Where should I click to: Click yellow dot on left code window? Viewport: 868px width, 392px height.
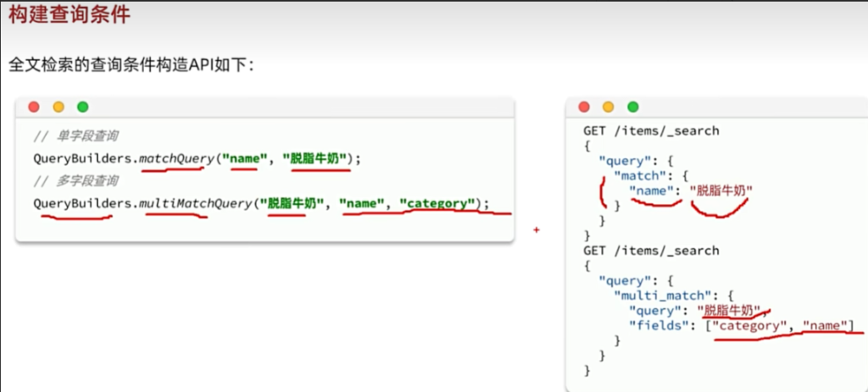(58, 108)
